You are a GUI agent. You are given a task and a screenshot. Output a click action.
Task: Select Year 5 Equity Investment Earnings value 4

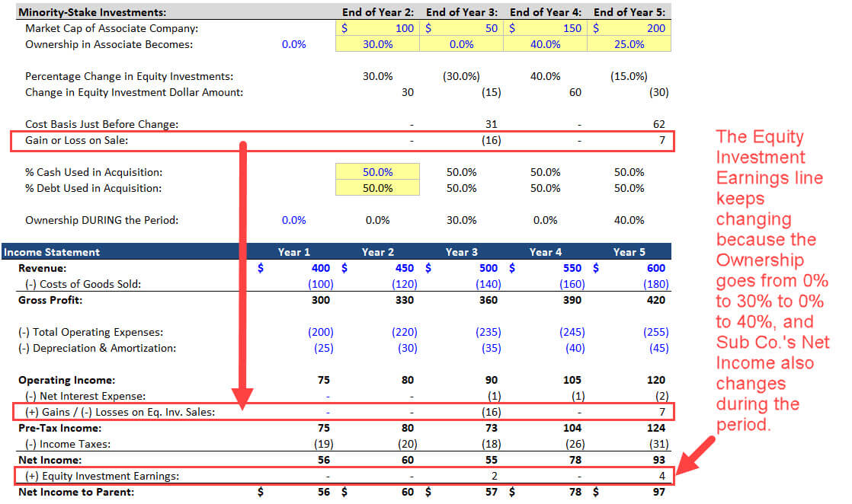pyautogui.click(x=661, y=476)
